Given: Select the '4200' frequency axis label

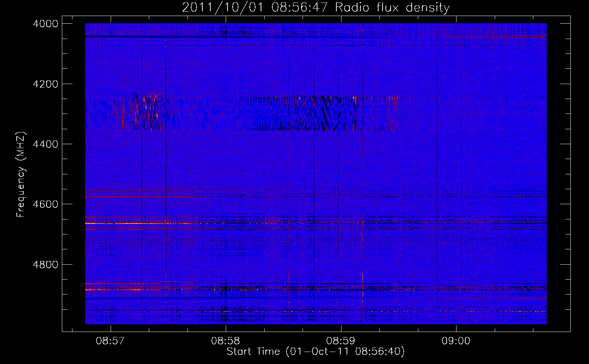Looking at the screenshot, I should pyautogui.click(x=46, y=84).
